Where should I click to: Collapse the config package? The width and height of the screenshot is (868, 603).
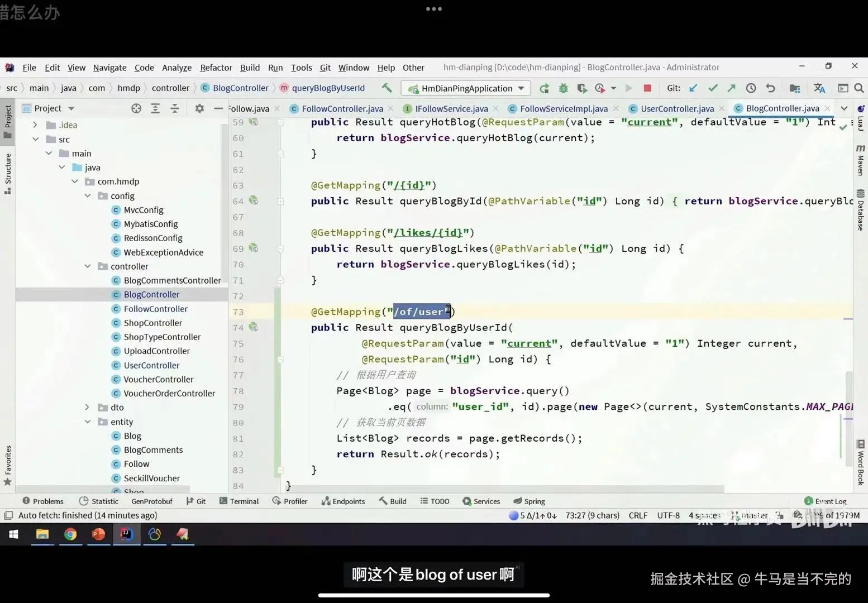[x=88, y=195]
